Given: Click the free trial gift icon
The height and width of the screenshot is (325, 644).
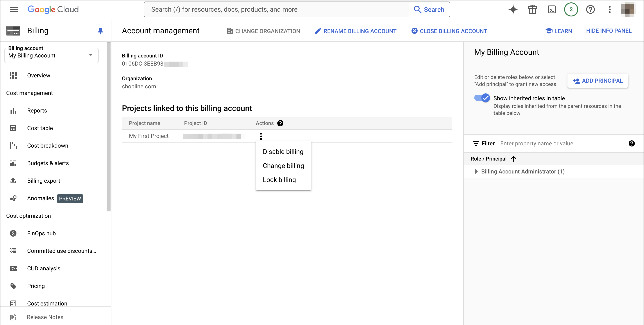Looking at the screenshot, I should pos(533,9).
